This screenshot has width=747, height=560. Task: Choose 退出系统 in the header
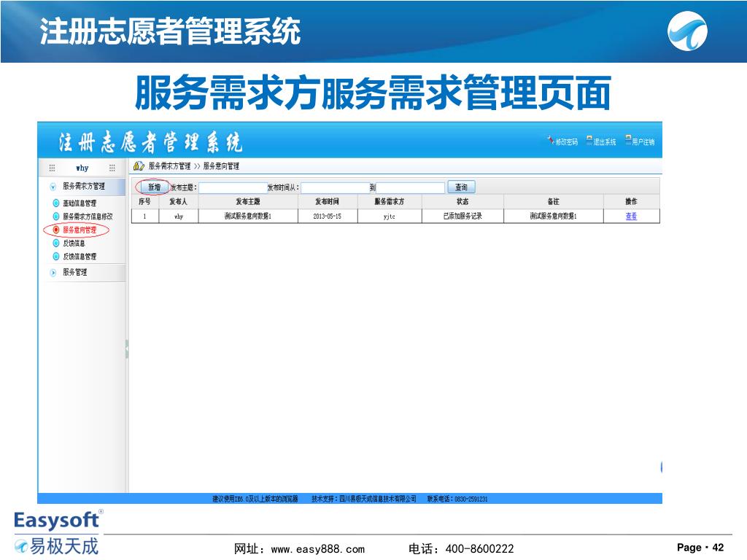[605, 142]
